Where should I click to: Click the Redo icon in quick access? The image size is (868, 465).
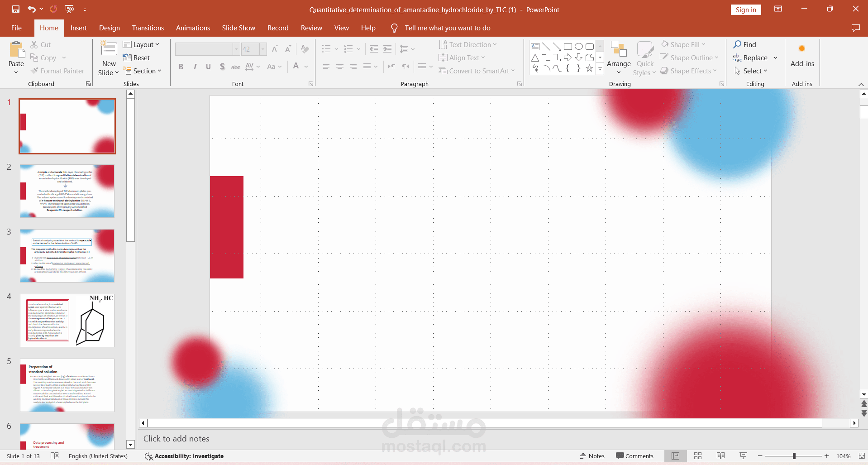click(x=53, y=9)
